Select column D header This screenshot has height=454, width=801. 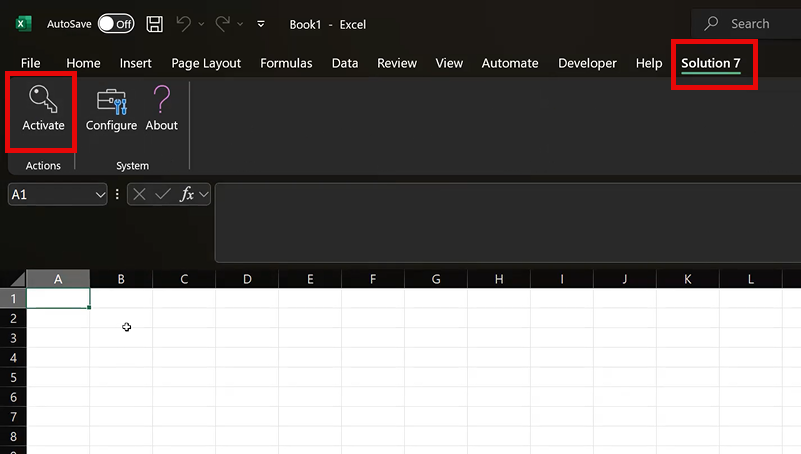tap(247, 279)
